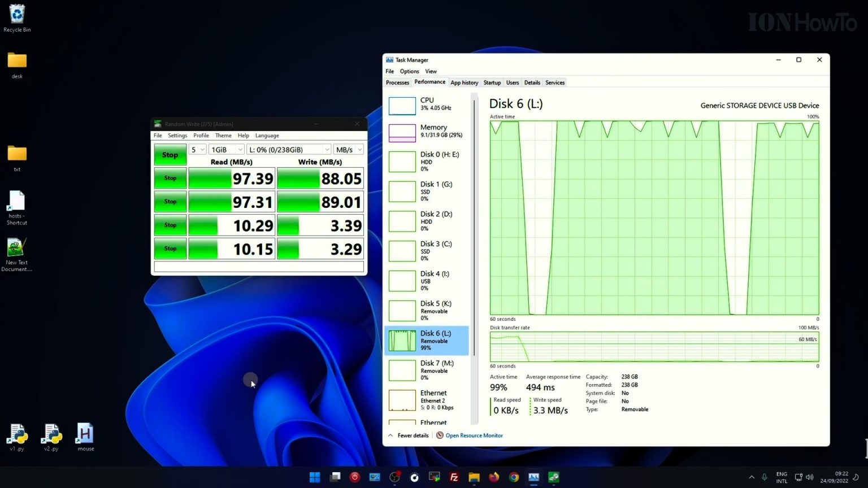Open the 1GiB test size dropdown
Viewport: 868px width, 488px height.
pyautogui.click(x=227, y=150)
